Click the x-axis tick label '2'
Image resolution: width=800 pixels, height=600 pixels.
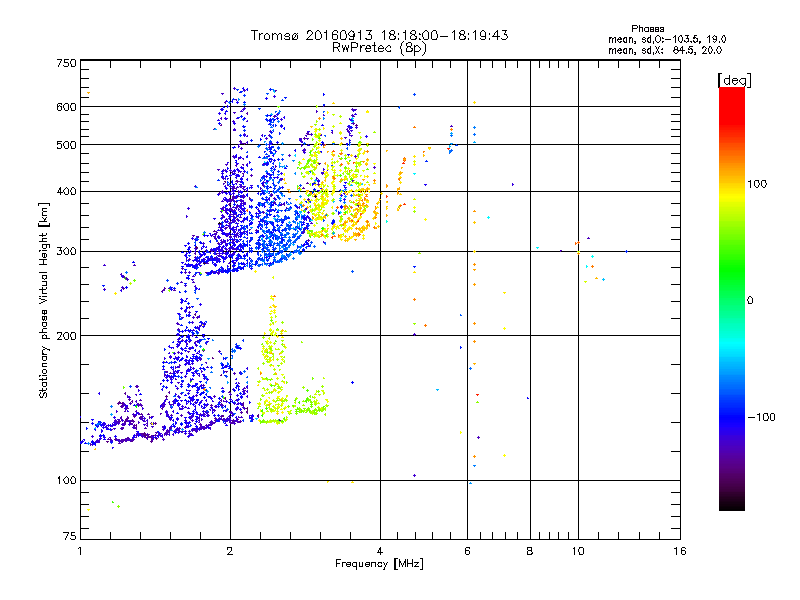230,551
